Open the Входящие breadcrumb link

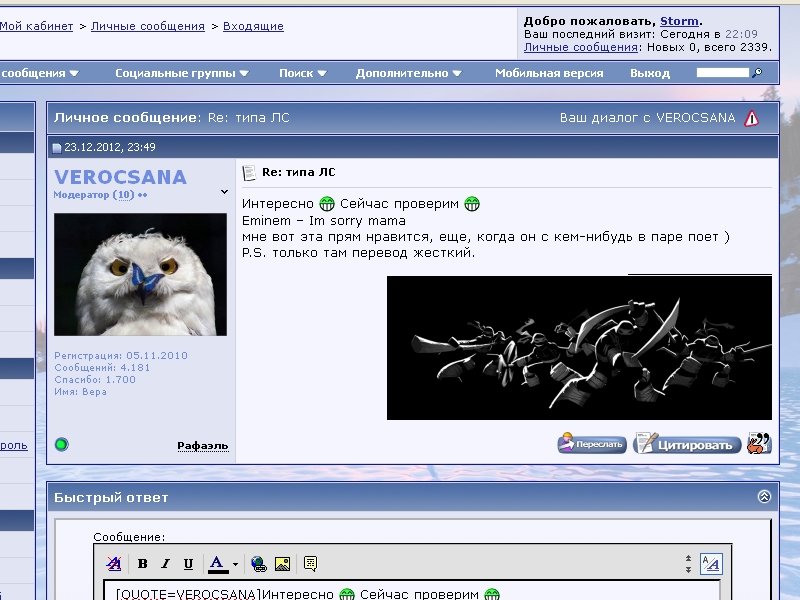[253, 26]
